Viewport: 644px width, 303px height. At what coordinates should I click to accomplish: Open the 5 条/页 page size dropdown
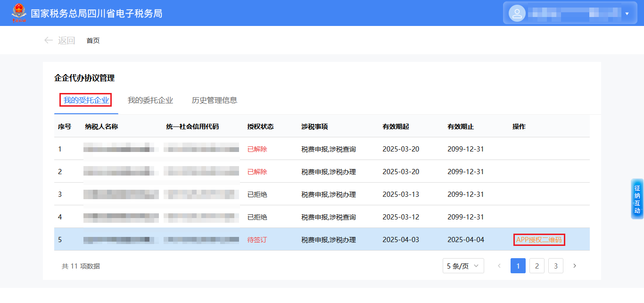(x=463, y=266)
